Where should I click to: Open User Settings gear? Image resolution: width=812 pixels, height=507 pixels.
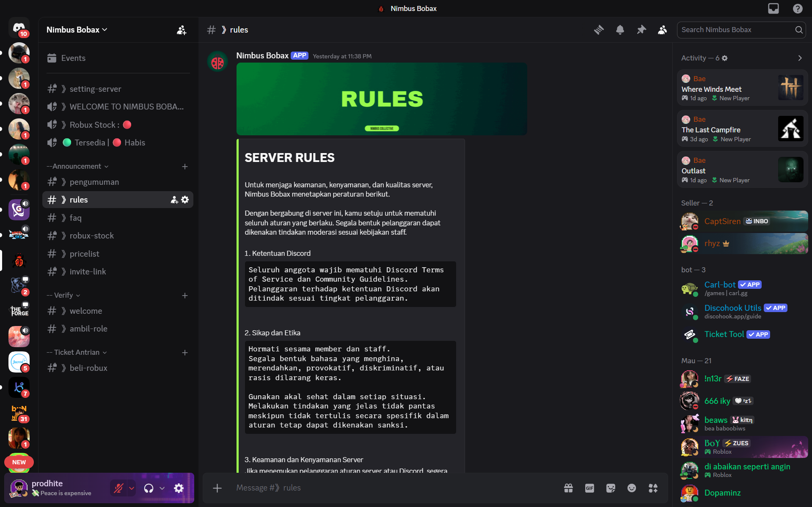click(x=179, y=488)
